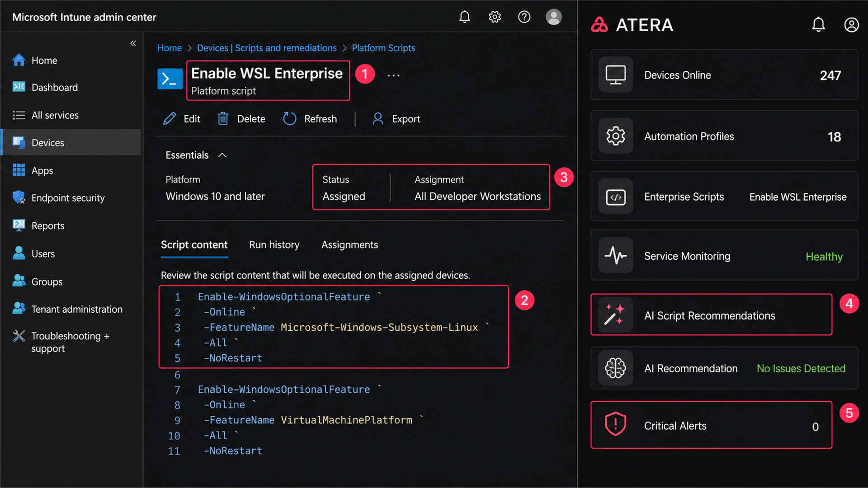
Task: Click the Devices sidebar icon
Action: pos(19,142)
